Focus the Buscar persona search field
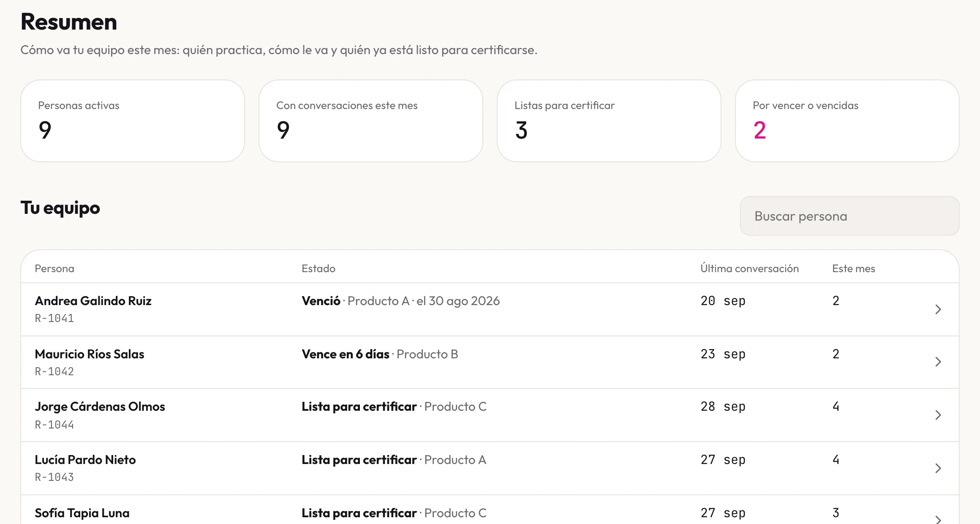Image resolution: width=980 pixels, height=524 pixels. coord(849,216)
